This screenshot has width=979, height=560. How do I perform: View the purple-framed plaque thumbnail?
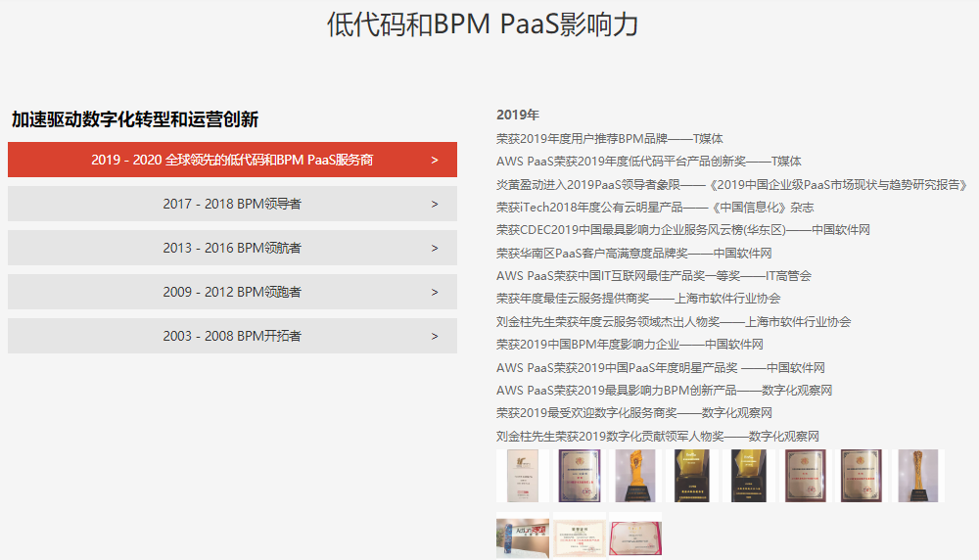tap(579, 476)
